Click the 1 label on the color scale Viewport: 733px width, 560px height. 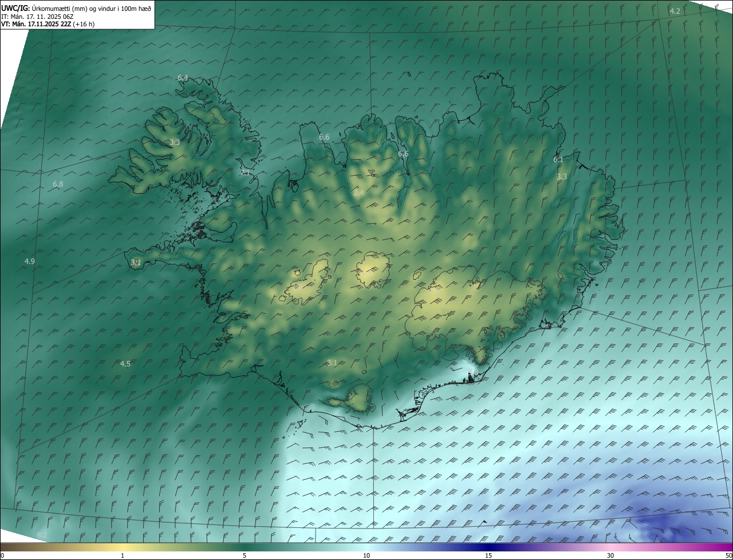(x=123, y=555)
